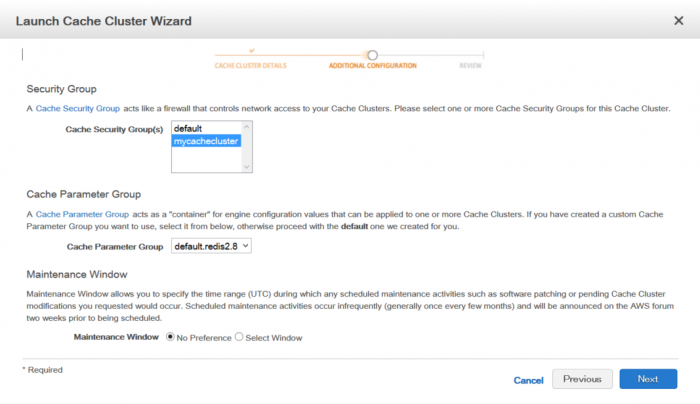The height and width of the screenshot is (404, 700).
Task: Click the security group list down arrow
Action: (x=247, y=167)
